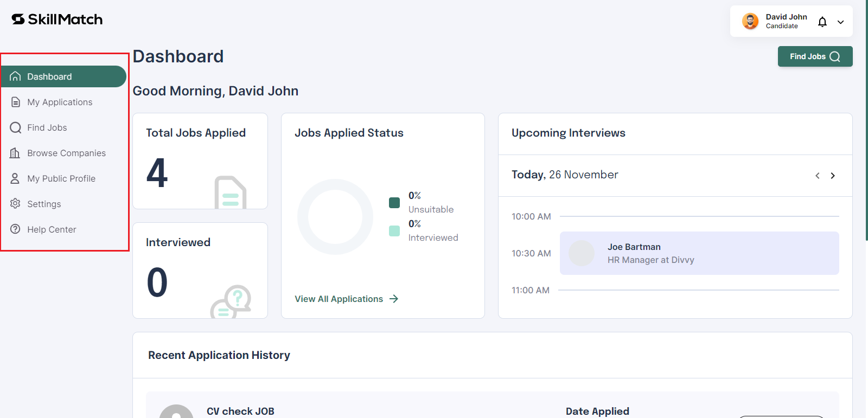Click arrow icon beside View All Applications
868x418 pixels.
pos(394,299)
